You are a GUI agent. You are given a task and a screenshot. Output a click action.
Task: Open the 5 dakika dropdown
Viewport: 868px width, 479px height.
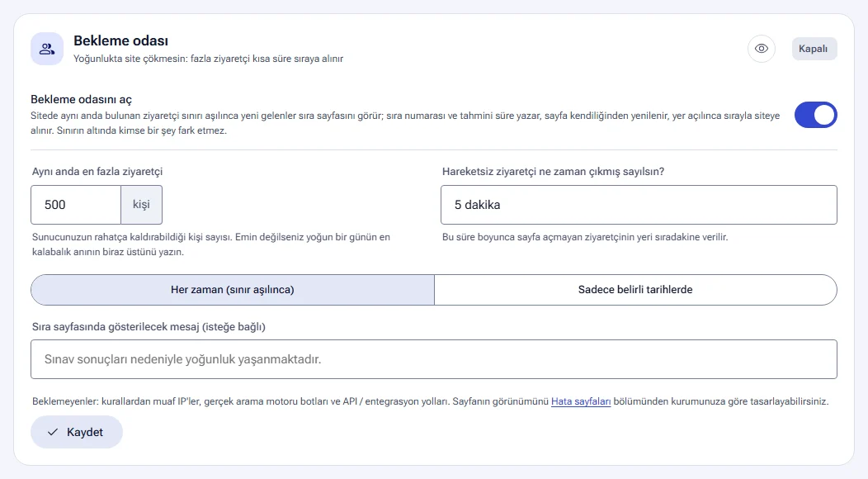[x=639, y=205]
